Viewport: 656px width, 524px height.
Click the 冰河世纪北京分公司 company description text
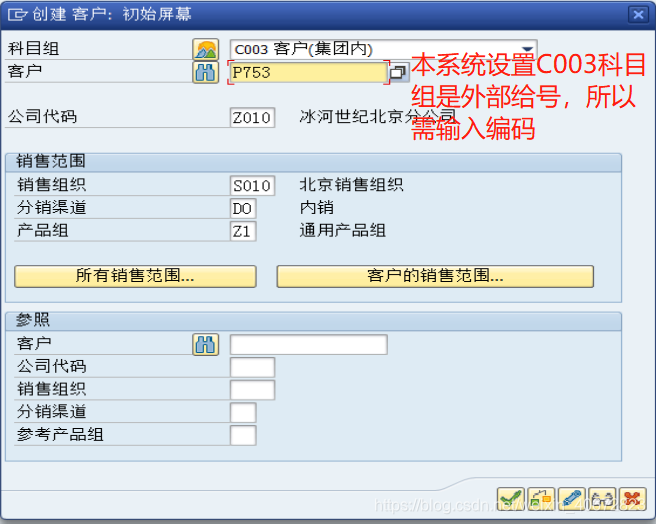(x=377, y=117)
